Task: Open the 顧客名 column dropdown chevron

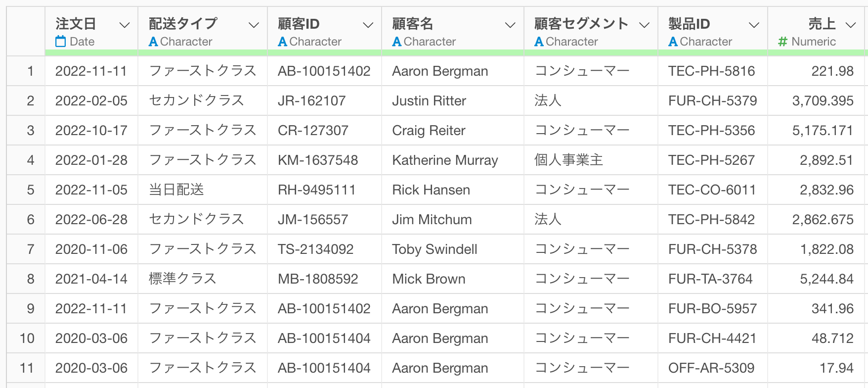Action: click(510, 25)
